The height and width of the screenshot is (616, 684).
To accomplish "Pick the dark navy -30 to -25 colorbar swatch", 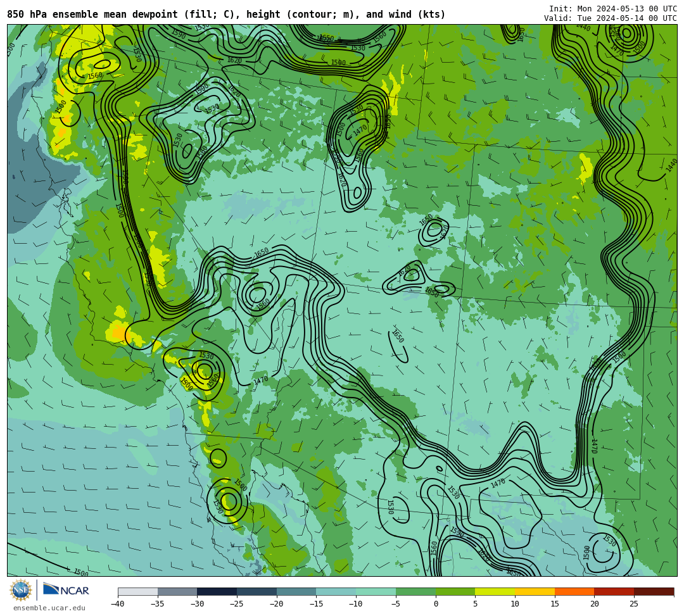I will (x=217, y=591).
